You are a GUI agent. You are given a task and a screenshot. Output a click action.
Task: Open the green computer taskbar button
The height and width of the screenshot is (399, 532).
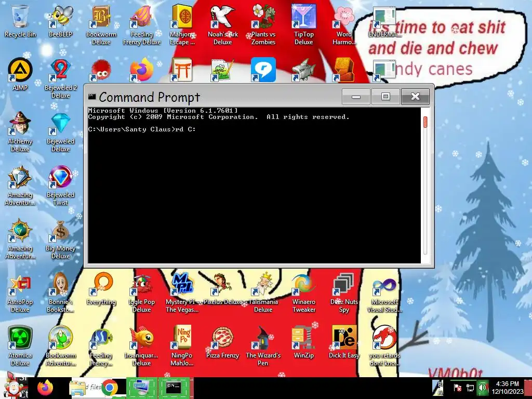click(x=142, y=388)
